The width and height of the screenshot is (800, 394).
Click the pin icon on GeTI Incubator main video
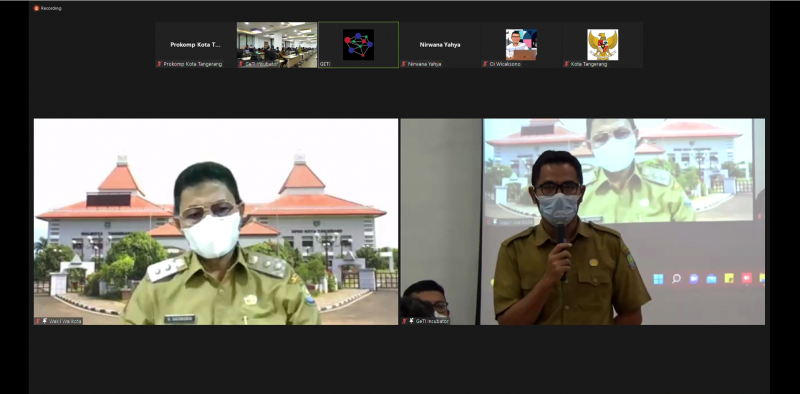tap(411, 321)
